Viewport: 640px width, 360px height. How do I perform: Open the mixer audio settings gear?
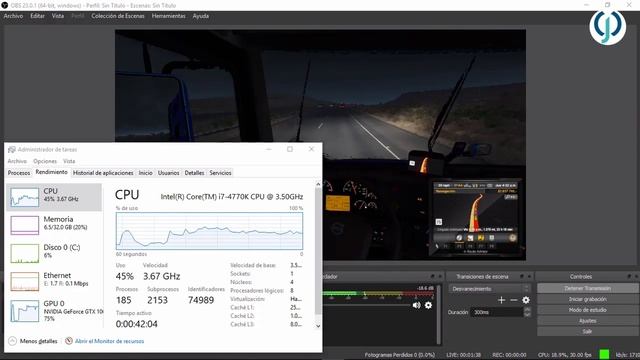coord(428,305)
